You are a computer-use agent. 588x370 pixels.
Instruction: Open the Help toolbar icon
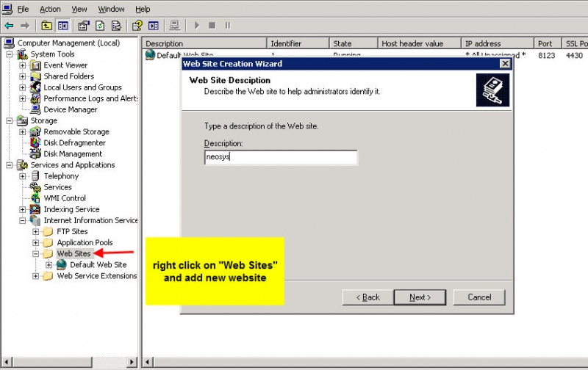coord(137,26)
